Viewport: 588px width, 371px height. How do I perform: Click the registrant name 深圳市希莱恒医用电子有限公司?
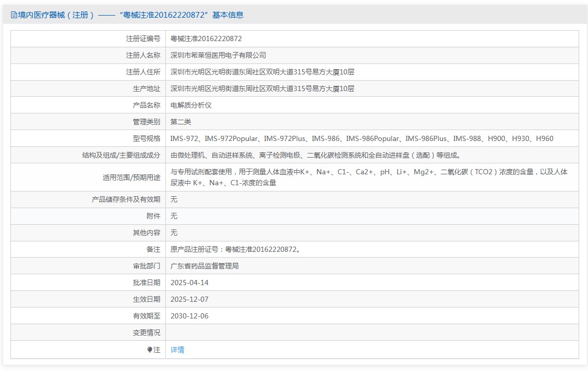click(x=218, y=55)
